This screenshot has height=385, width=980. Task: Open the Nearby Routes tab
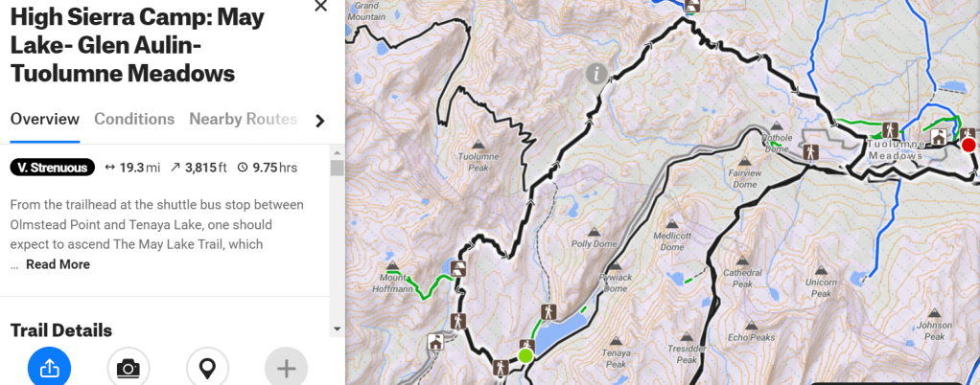pyautogui.click(x=244, y=119)
